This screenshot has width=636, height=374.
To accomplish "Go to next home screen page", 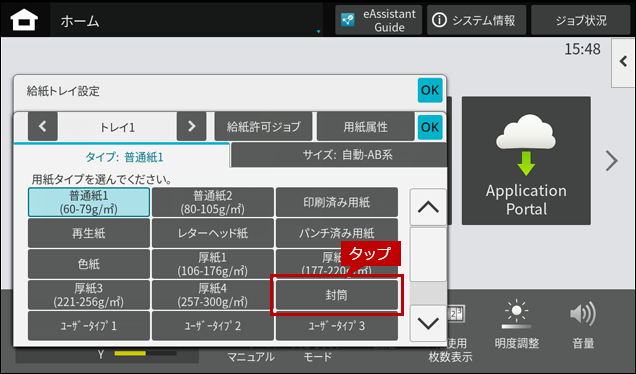I will pos(611,161).
